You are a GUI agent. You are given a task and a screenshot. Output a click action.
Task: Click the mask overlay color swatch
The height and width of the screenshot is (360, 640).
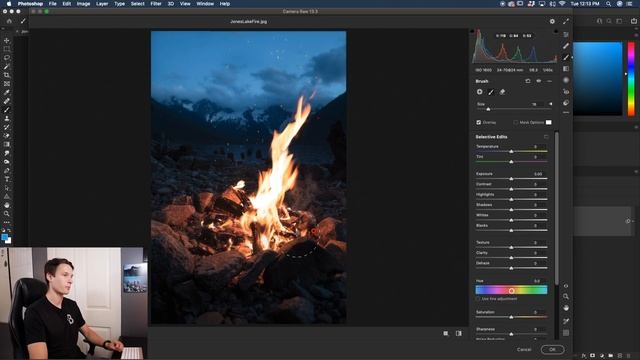click(549, 122)
